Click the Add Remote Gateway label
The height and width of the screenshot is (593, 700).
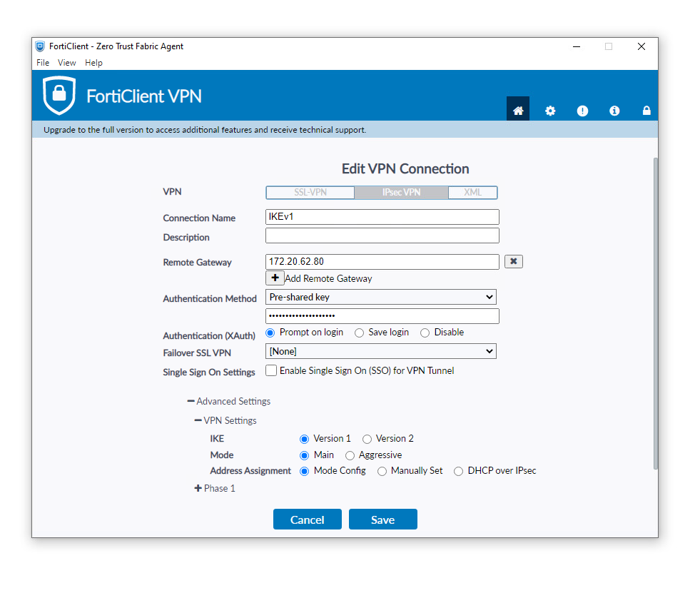pos(328,278)
